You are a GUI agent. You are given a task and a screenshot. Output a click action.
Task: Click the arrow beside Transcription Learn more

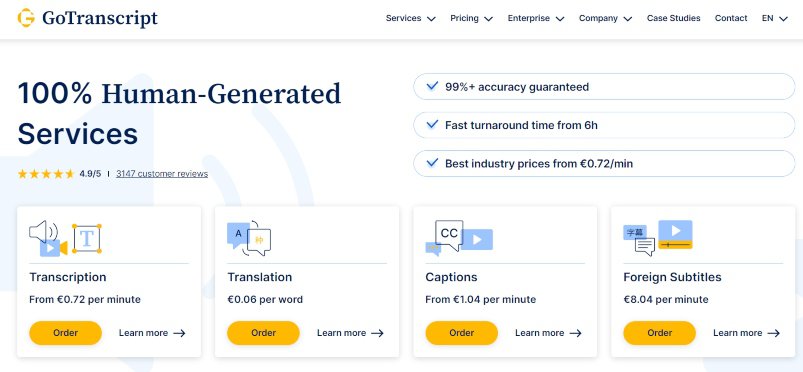pos(179,333)
